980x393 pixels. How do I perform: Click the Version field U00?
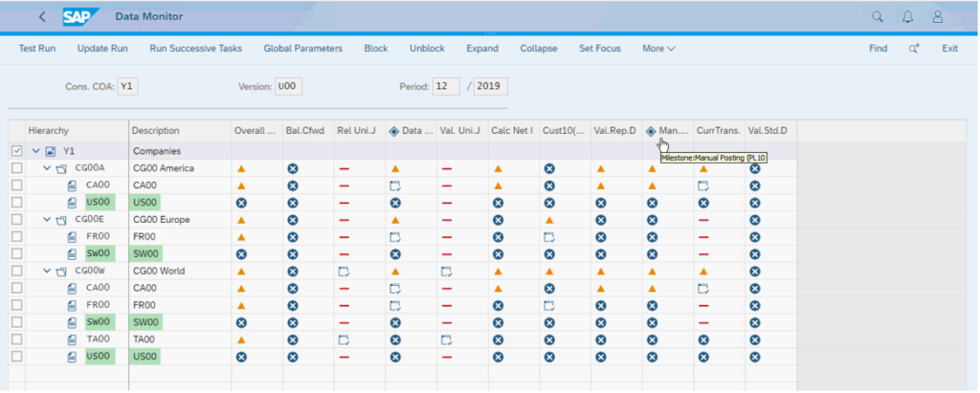[289, 87]
